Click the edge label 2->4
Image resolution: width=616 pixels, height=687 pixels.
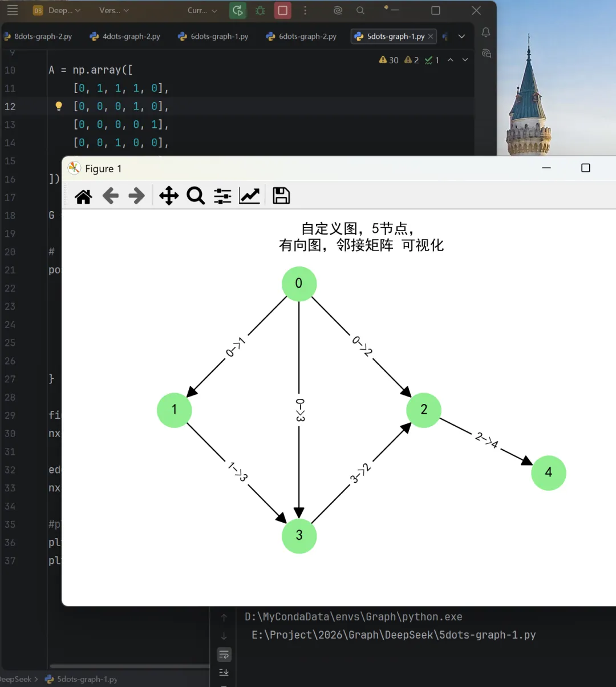tap(487, 441)
